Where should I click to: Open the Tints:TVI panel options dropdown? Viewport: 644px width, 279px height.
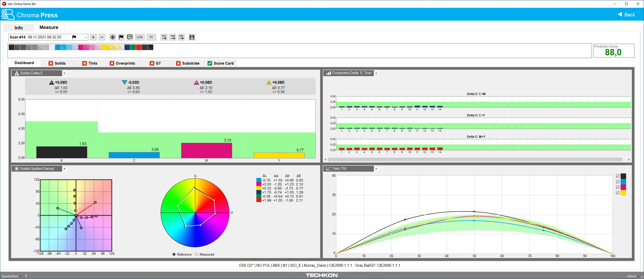click(x=376, y=169)
